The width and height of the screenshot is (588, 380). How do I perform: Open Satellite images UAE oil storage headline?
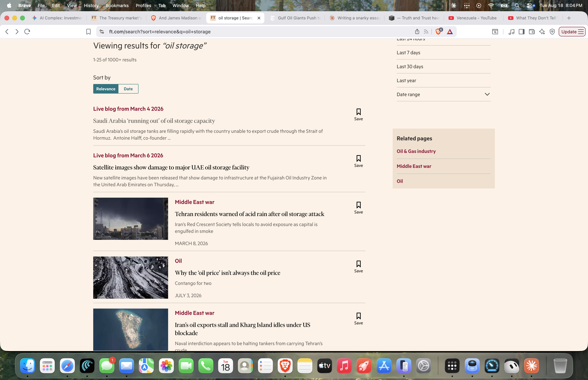[171, 167]
